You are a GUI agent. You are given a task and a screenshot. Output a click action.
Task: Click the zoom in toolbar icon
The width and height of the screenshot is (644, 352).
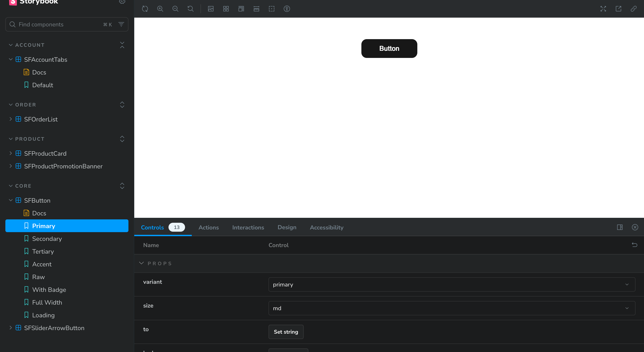(x=160, y=9)
